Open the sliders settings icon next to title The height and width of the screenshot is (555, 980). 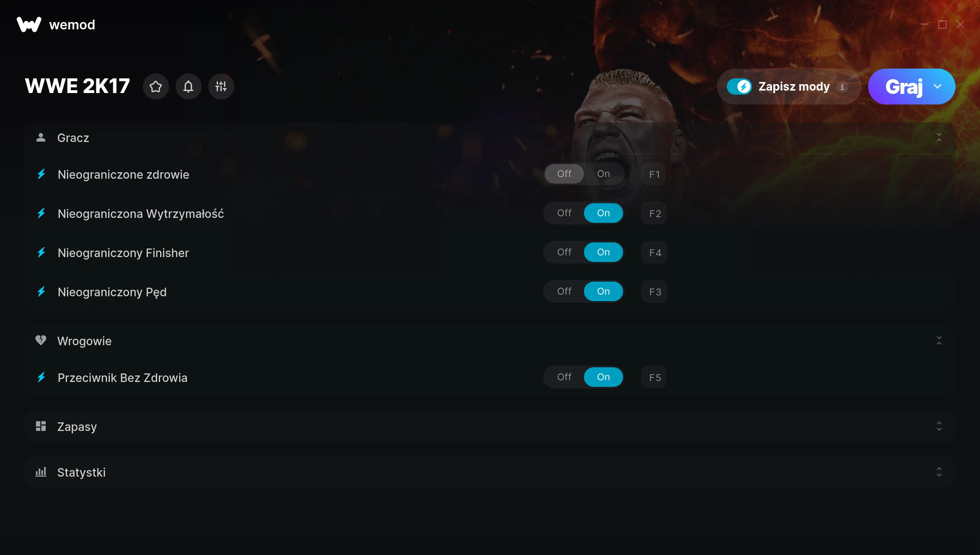tap(221, 87)
